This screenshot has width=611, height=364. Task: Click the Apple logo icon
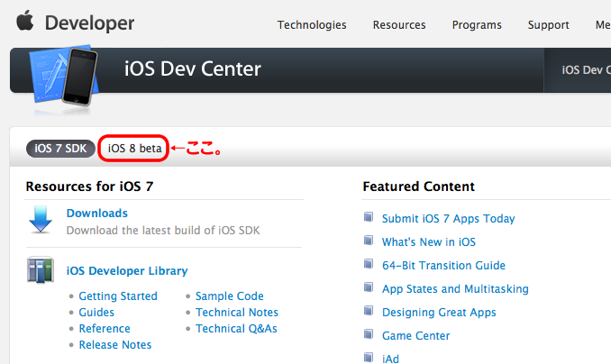(25, 21)
